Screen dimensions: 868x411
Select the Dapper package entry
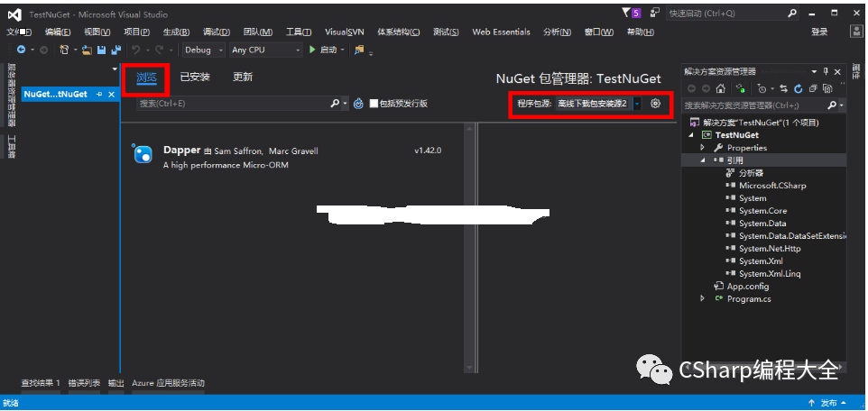(293, 157)
